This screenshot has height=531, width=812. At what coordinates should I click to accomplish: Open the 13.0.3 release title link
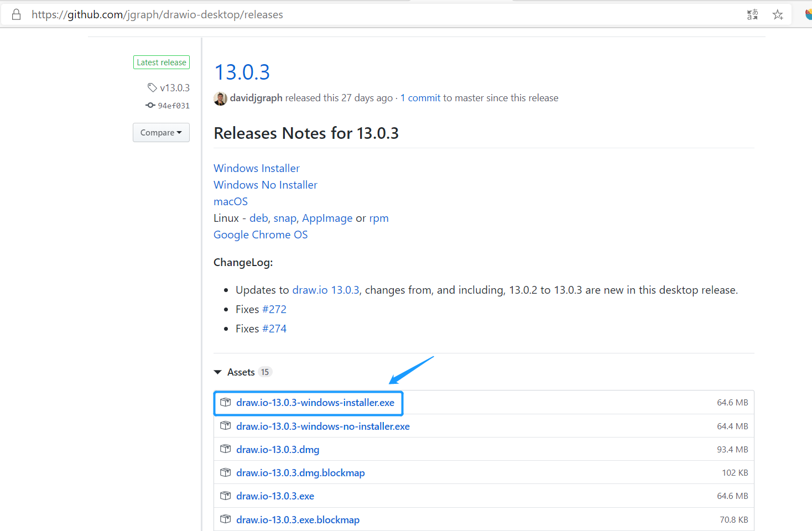(242, 72)
